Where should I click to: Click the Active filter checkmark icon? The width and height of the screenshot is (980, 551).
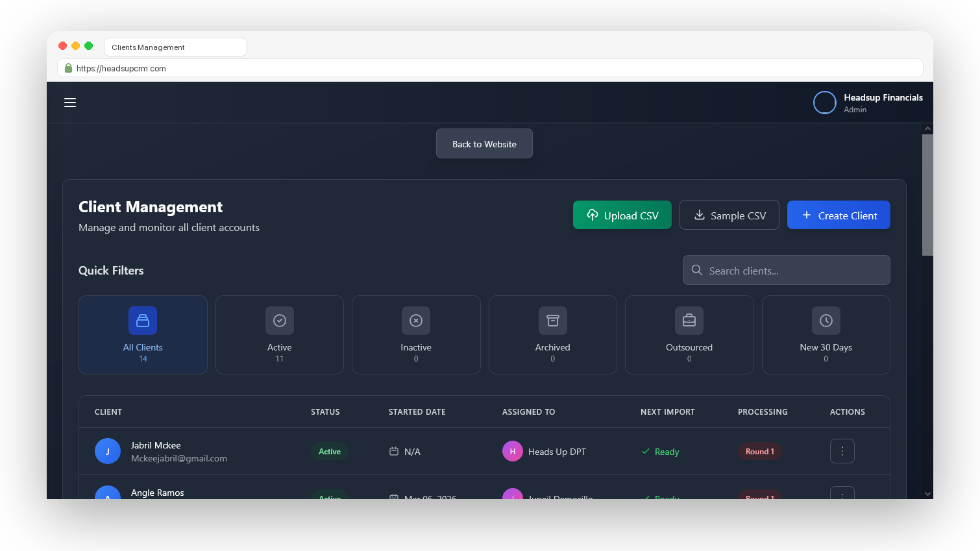pyautogui.click(x=280, y=321)
